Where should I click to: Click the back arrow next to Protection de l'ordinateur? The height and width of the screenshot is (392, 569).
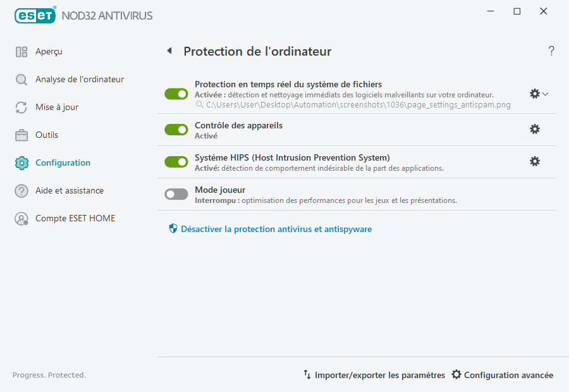(x=169, y=51)
